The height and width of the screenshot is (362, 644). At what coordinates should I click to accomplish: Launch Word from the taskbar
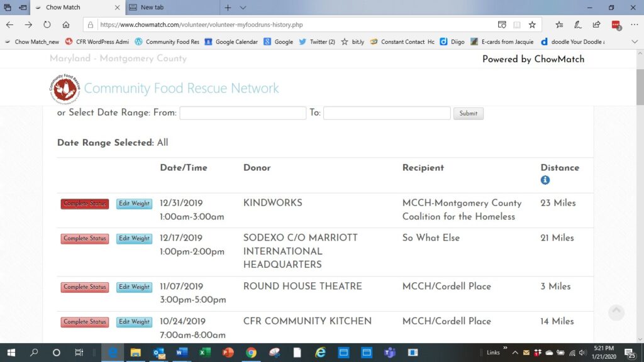pos(182,353)
